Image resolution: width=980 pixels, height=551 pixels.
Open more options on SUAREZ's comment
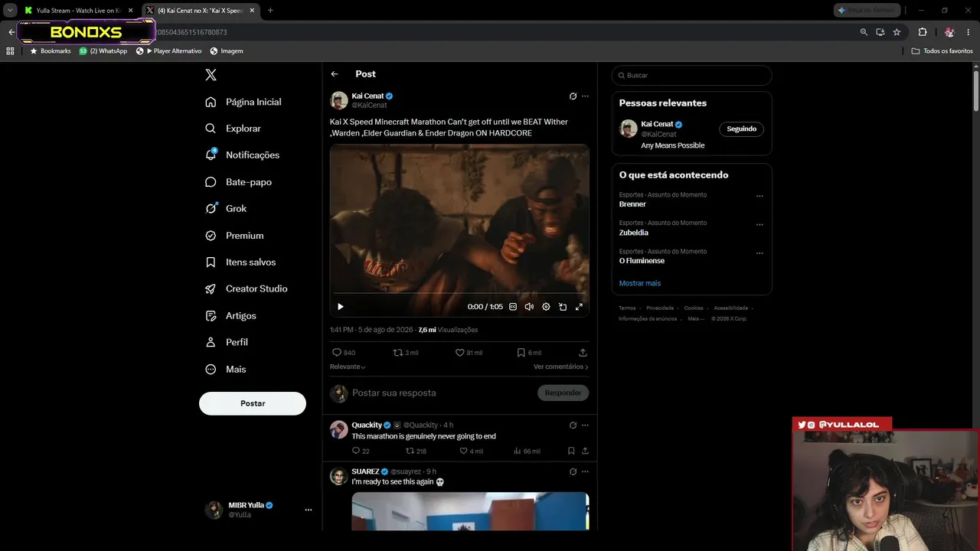tap(585, 472)
